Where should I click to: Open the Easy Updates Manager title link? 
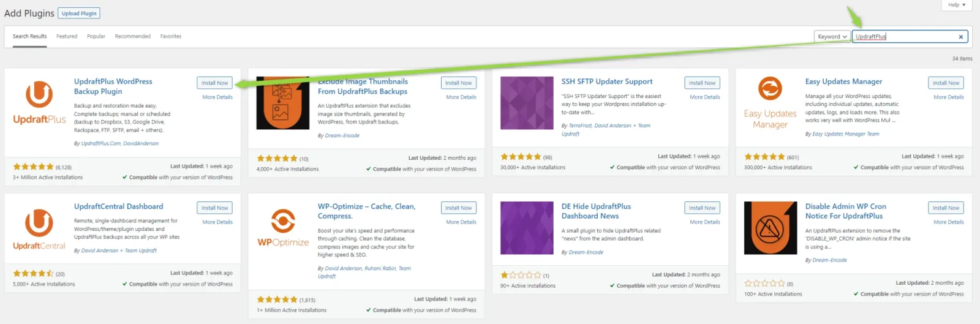[x=843, y=81]
